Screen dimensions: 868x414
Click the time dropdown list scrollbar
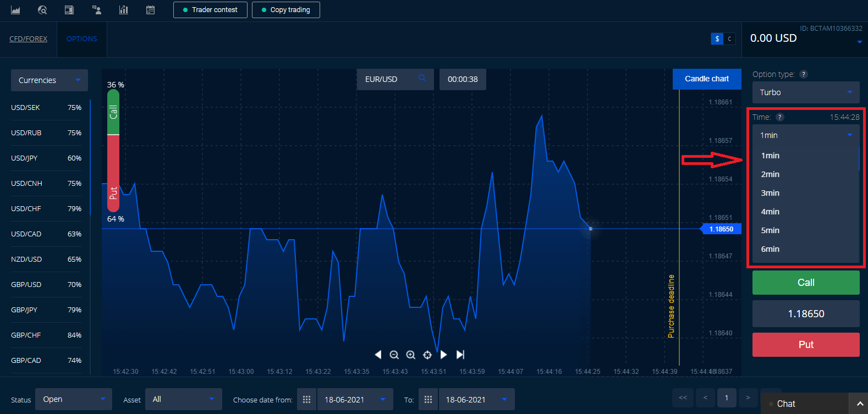859,158
